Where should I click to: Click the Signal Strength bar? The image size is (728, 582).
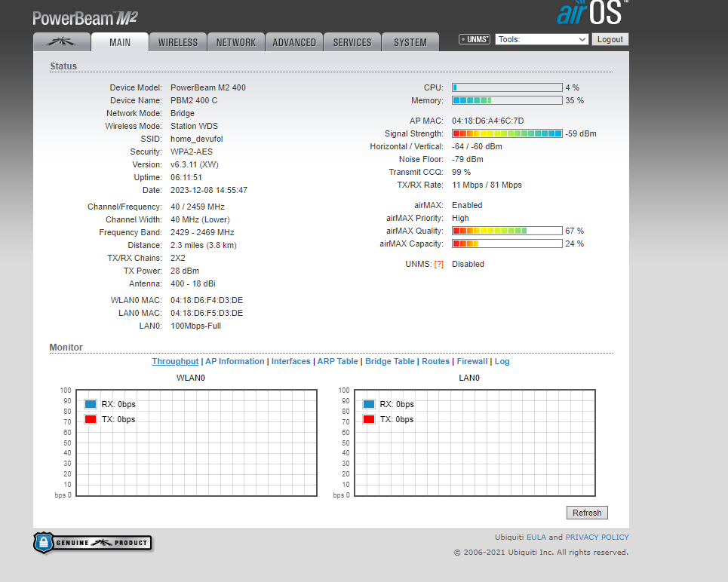coord(507,133)
